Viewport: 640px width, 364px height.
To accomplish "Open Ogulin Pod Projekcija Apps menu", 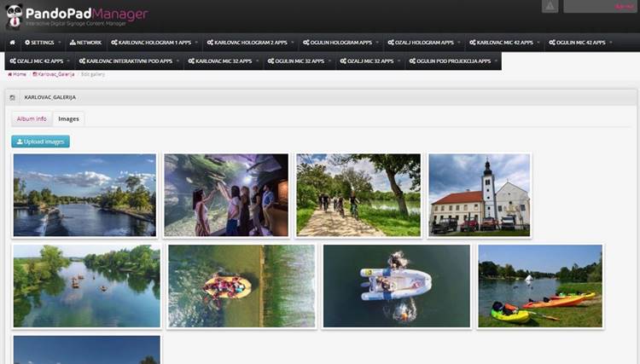I will [453, 61].
